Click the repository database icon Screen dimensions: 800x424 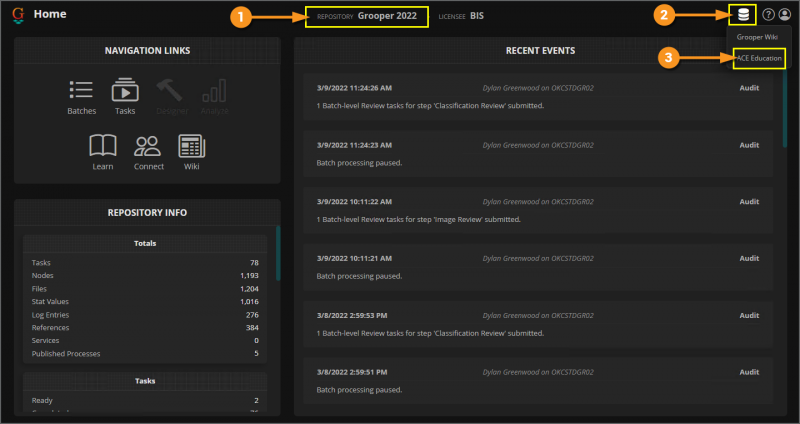(743, 15)
